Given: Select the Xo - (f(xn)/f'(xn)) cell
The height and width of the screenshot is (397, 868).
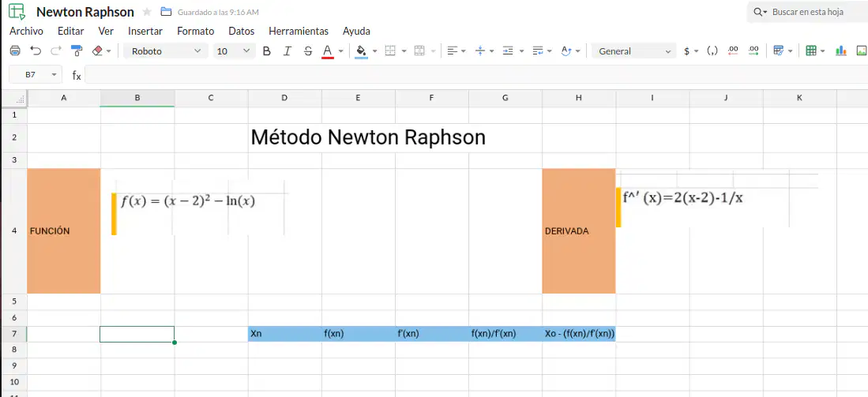Looking at the screenshot, I should [578, 333].
